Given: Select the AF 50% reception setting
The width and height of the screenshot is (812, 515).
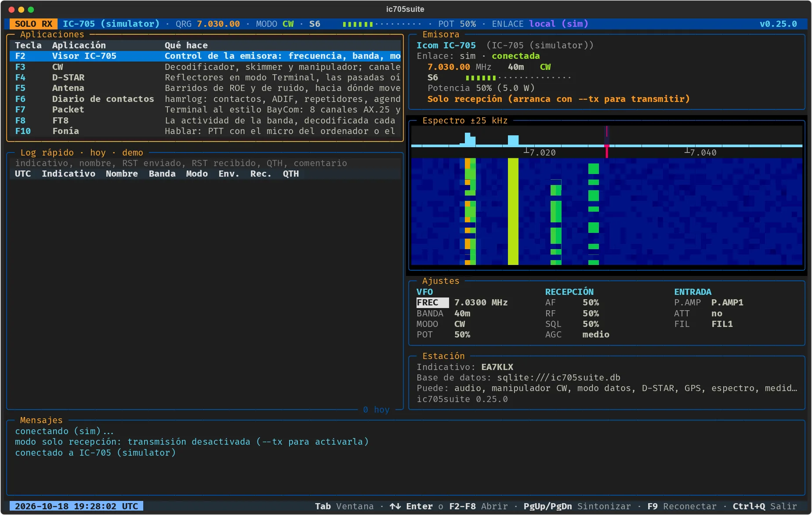Looking at the screenshot, I should pyautogui.click(x=572, y=302).
